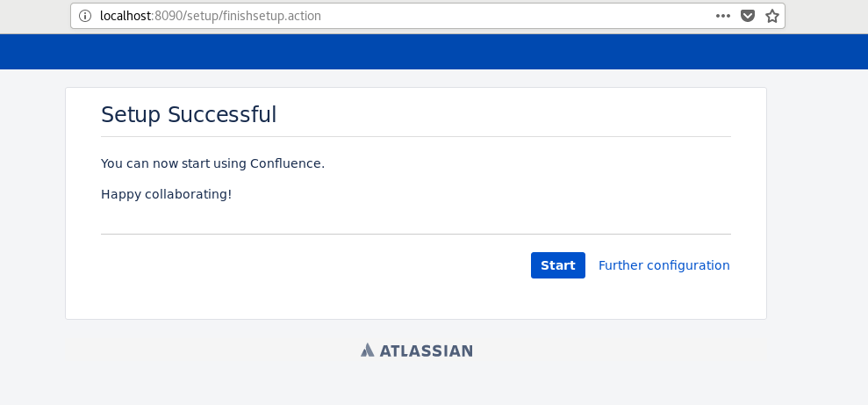Open the Further configuration link
Screen dimensions: 868x405
click(664, 265)
